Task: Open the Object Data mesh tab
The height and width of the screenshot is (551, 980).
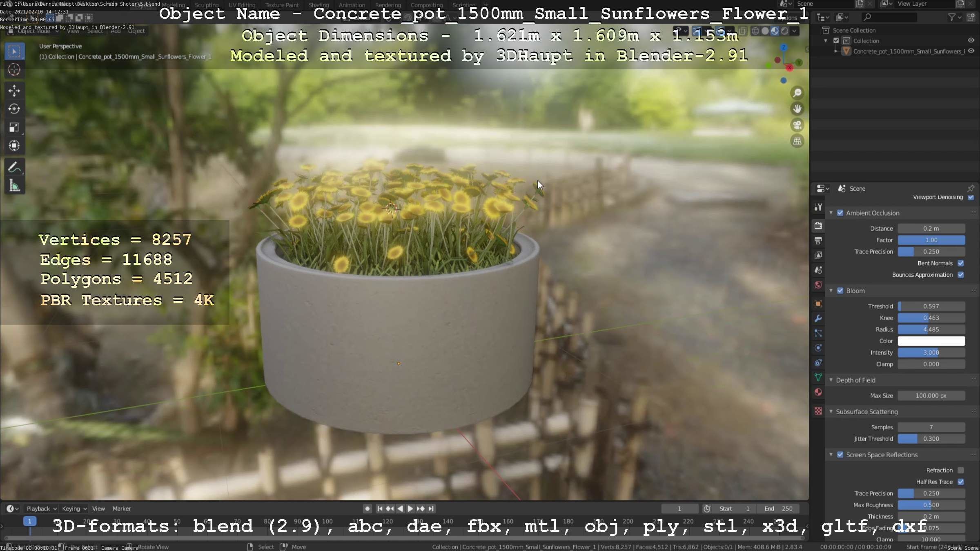Action: coord(818,378)
